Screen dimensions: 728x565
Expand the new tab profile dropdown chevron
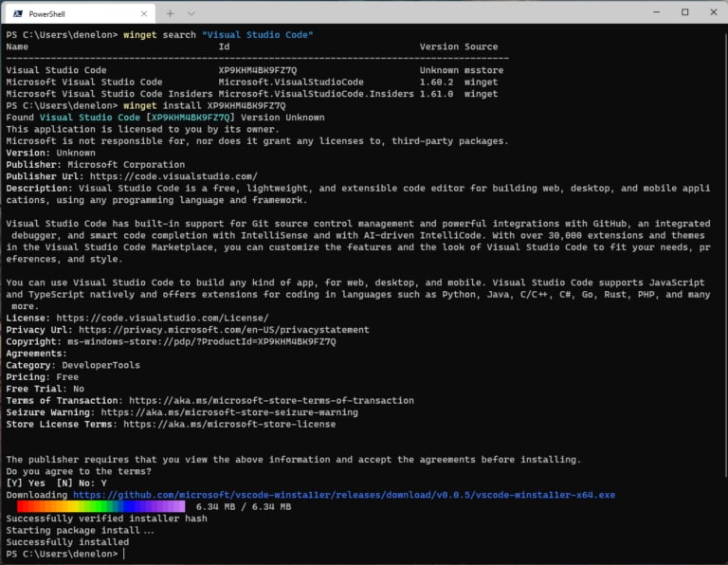point(191,14)
